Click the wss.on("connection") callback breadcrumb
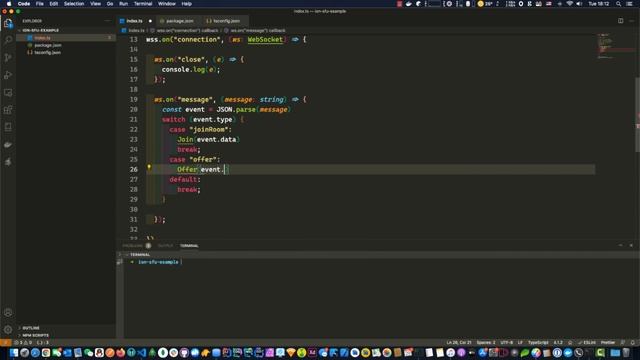 (x=184, y=31)
